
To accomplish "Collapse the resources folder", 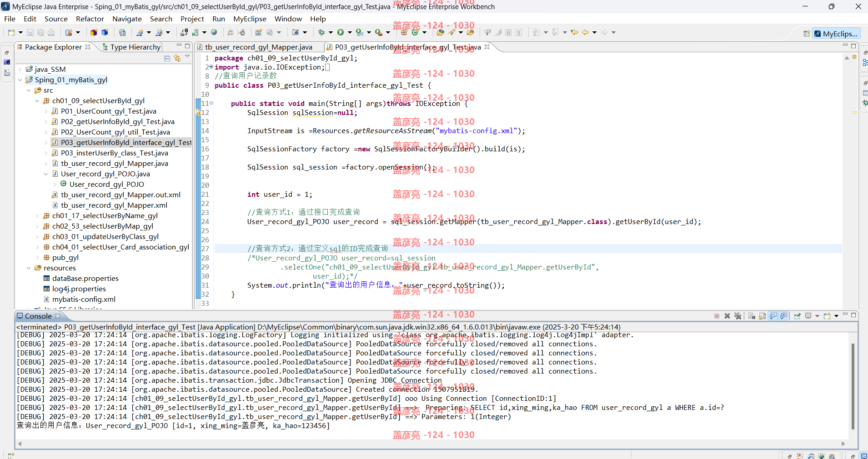I will click(29, 268).
